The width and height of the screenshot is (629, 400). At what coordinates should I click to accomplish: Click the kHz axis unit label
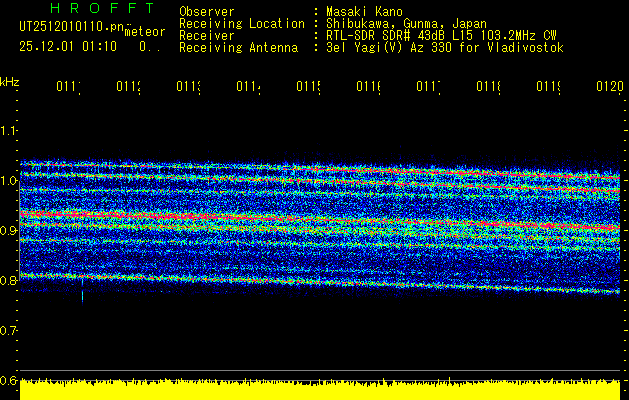(x=9, y=83)
